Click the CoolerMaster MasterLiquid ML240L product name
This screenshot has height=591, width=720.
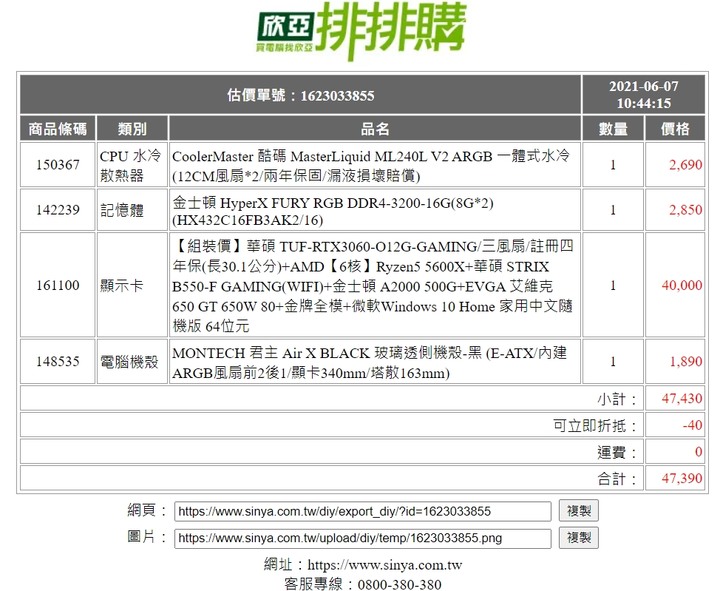[x=371, y=166]
